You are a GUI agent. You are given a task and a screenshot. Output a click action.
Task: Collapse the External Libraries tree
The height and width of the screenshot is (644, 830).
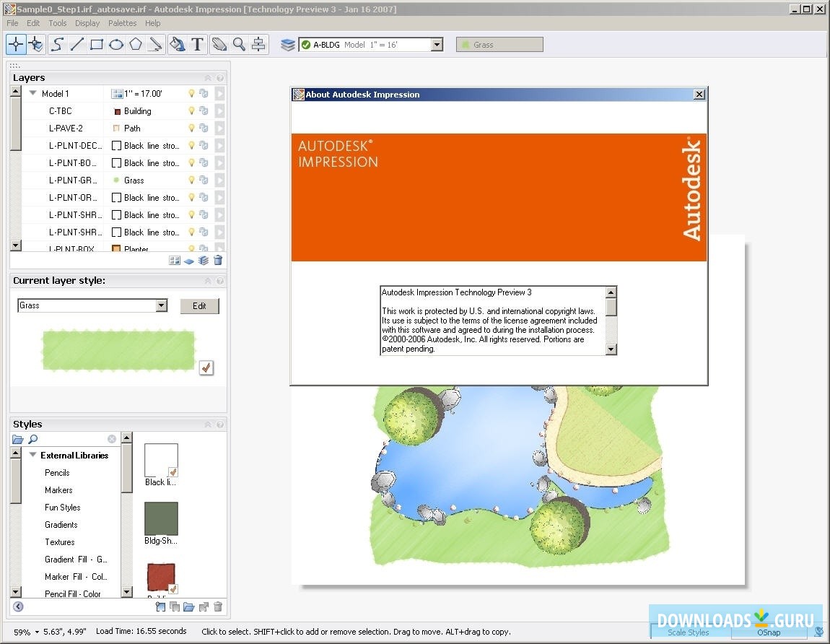click(x=32, y=455)
